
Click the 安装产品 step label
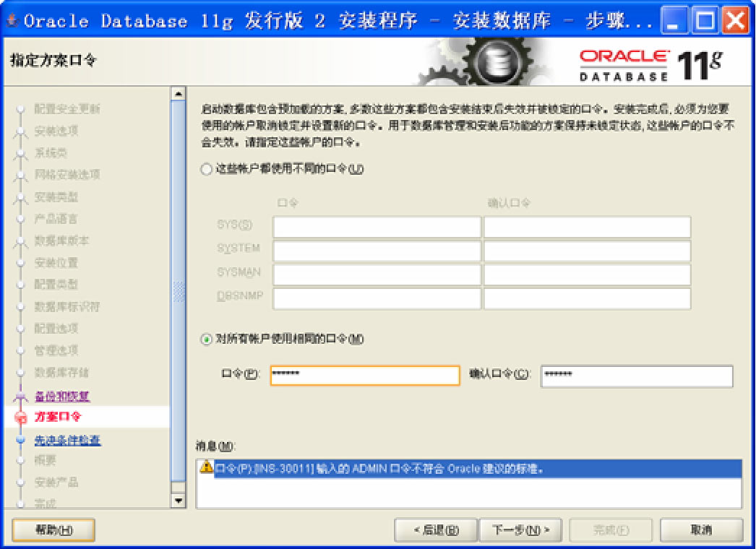coord(56,482)
